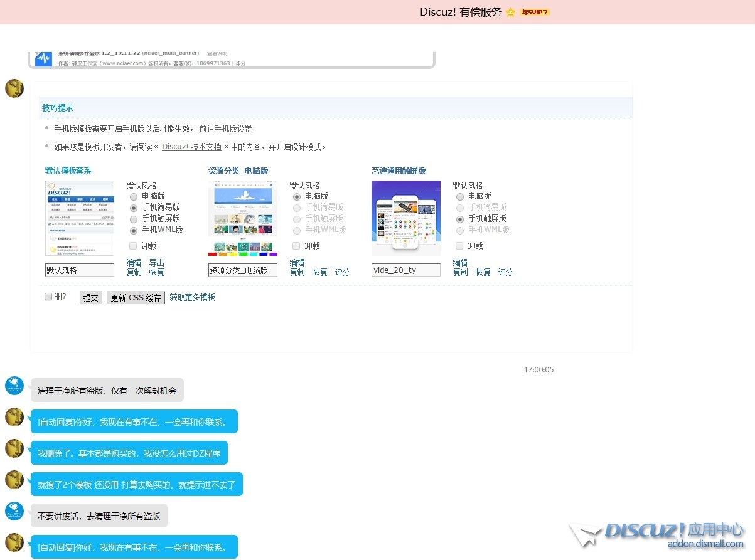Click the 获取更多模板 link
Screen dimensions: 755x560
pos(192,297)
